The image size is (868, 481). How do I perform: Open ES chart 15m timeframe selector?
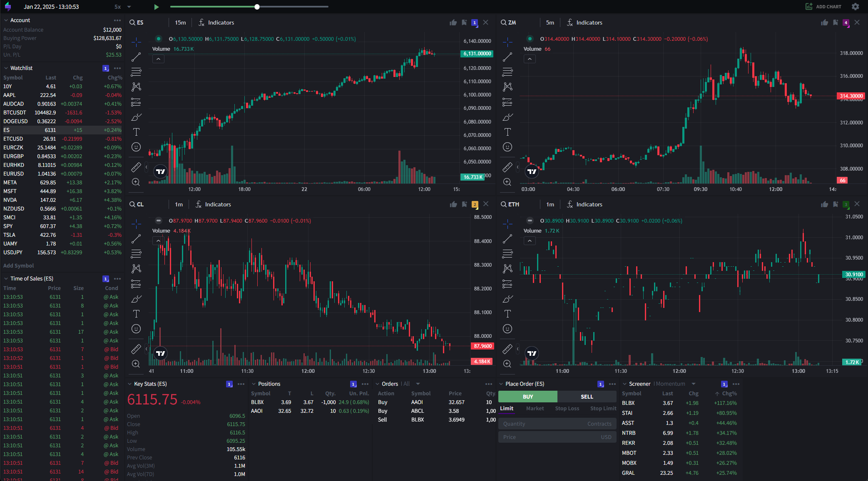tap(180, 22)
